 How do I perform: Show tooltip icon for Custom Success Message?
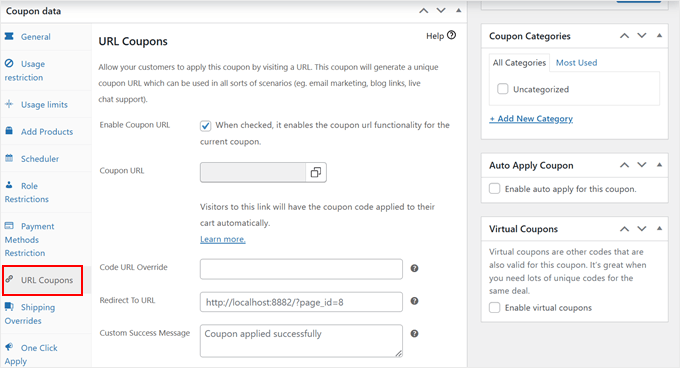(415, 333)
